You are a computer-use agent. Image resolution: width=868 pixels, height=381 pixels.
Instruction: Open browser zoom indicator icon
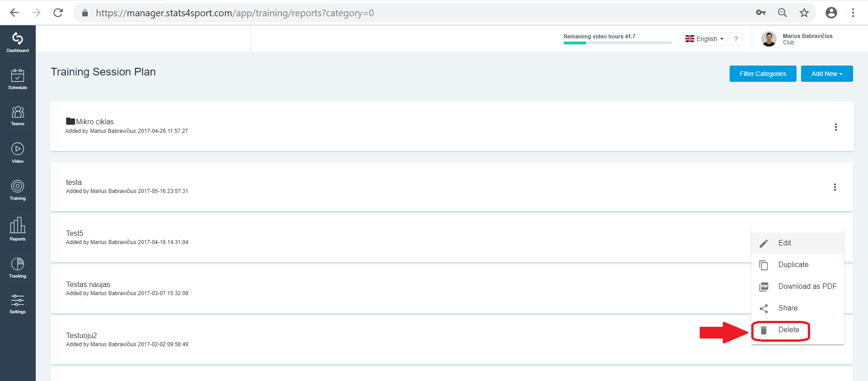tap(782, 13)
